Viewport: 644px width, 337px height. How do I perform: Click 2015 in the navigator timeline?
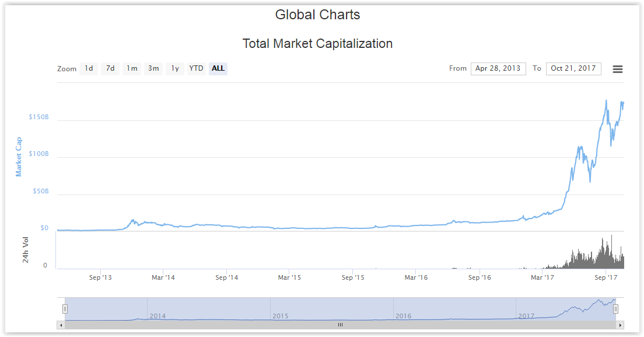pyautogui.click(x=280, y=316)
